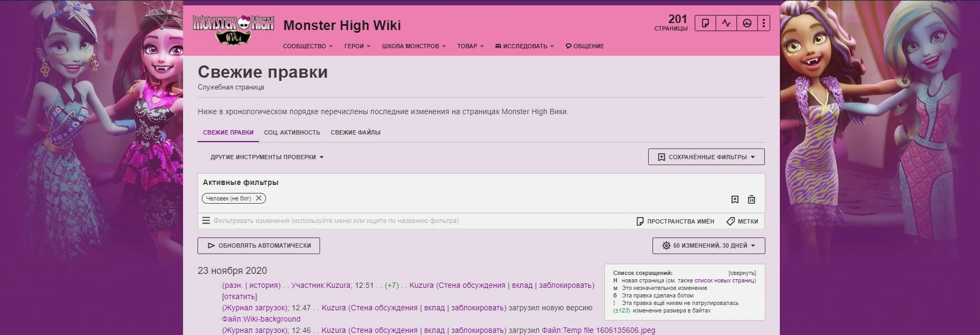Clear all filters trash icon
The width and height of the screenshot is (980, 335).
click(751, 199)
